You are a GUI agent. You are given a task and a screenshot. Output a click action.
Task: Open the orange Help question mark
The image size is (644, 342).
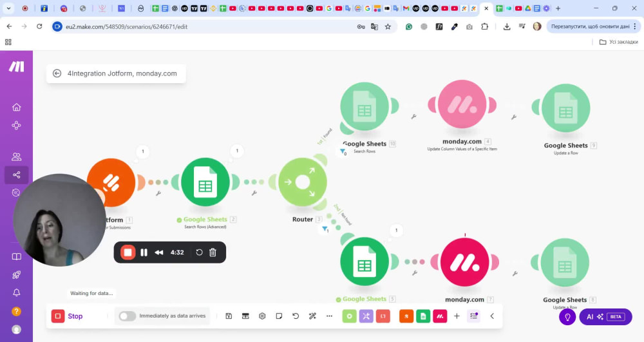[17, 311]
